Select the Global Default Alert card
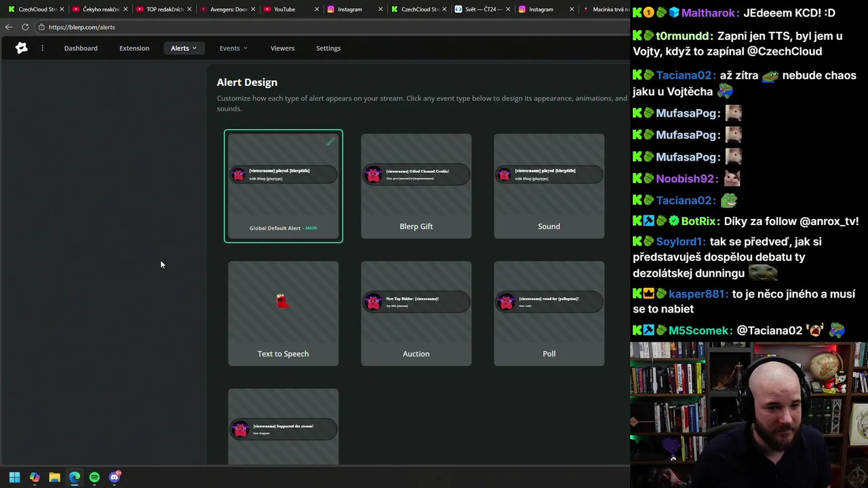Image resolution: width=868 pixels, height=488 pixels. pyautogui.click(x=283, y=186)
